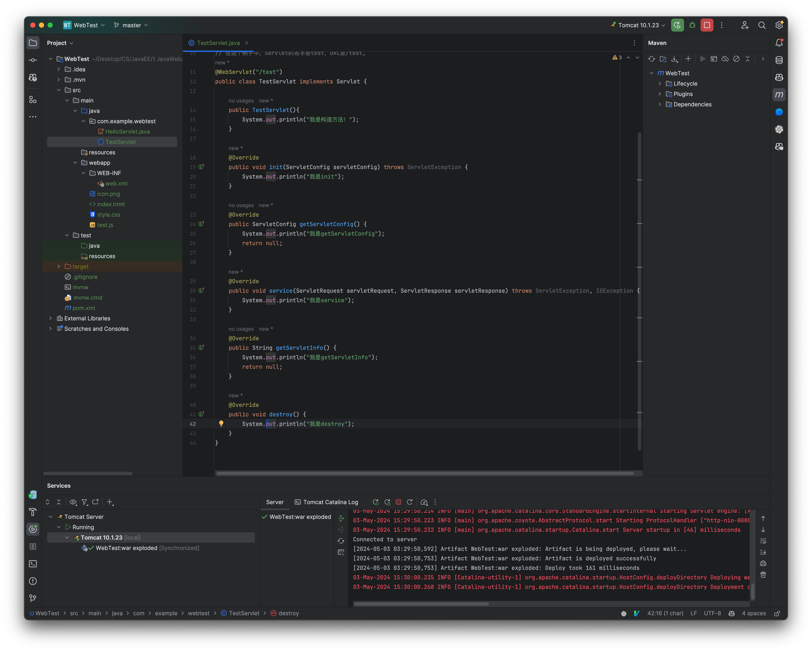812x652 pixels.
Task: Open the Commit tool window icon
Action: pyautogui.click(x=33, y=59)
